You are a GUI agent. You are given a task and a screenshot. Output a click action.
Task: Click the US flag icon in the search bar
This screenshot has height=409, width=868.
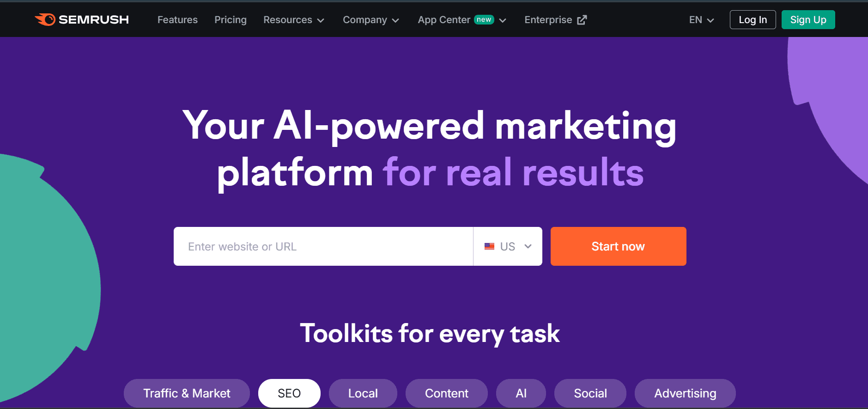(x=490, y=246)
